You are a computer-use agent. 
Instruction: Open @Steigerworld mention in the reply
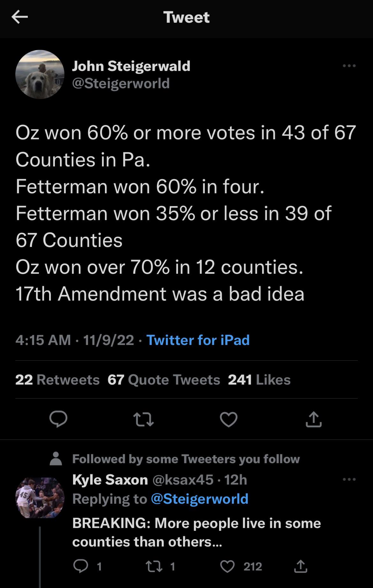click(199, 499)
